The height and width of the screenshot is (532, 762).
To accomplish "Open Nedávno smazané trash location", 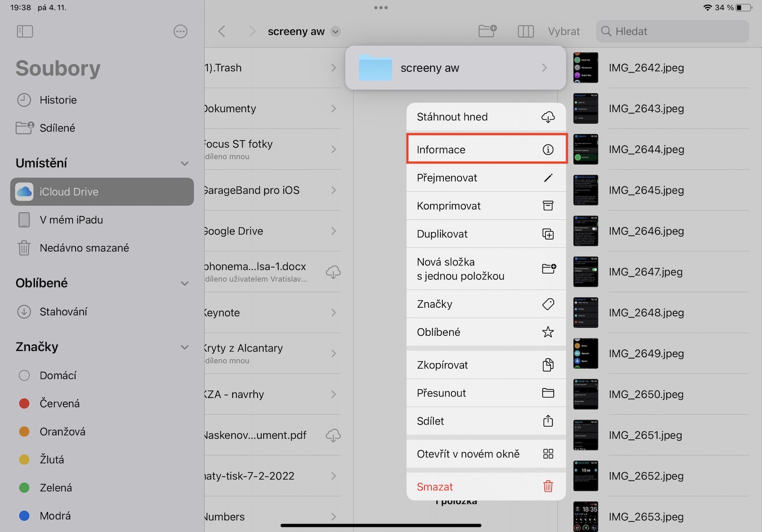I will 84,248.
